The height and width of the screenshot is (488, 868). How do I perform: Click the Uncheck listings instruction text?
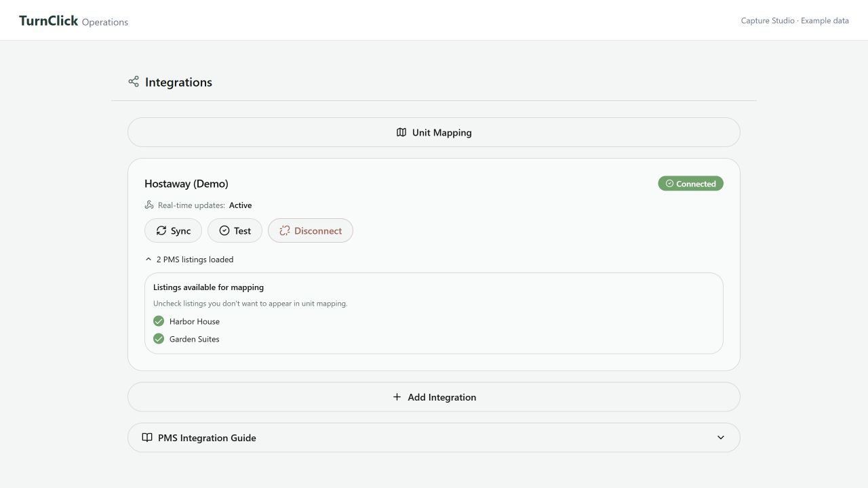coord(250,304)
